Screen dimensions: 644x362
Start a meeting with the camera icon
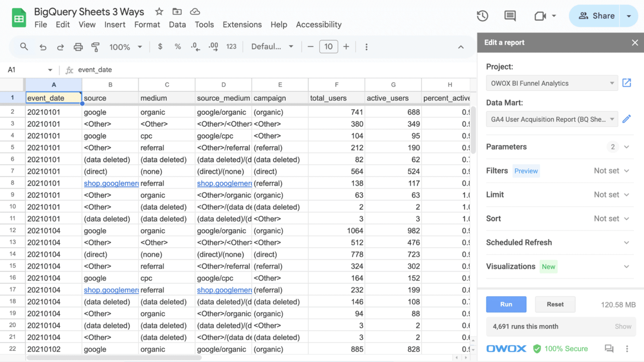click(540, 16)
